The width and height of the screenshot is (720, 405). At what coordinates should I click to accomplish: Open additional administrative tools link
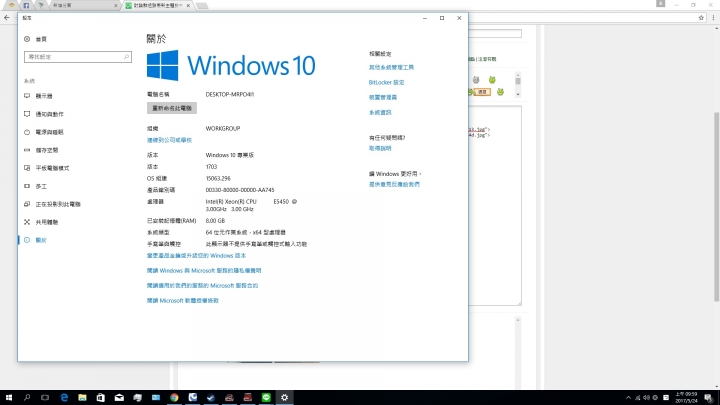pos(391,68)
